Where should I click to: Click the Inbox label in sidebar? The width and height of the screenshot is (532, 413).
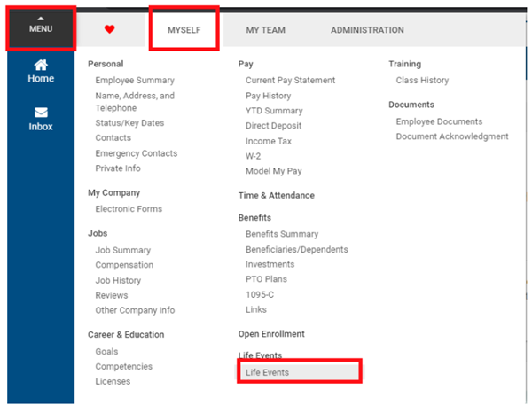pos(41,127)
